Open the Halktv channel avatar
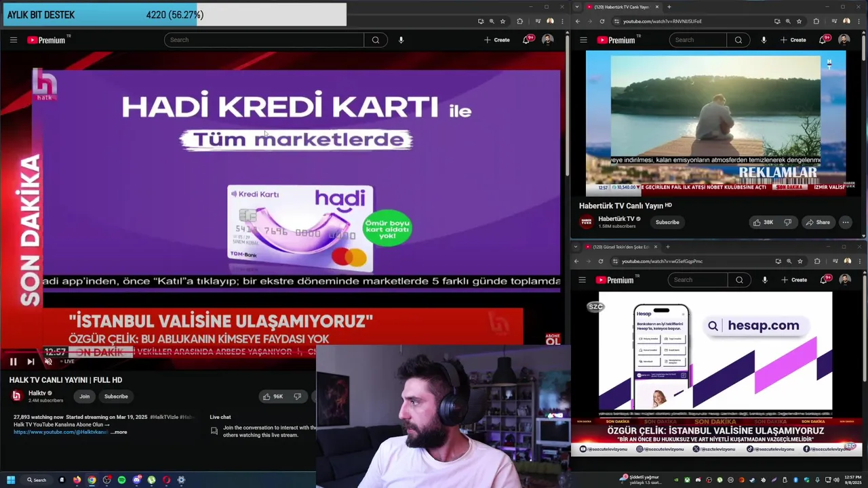 click(x=17, y=396)
